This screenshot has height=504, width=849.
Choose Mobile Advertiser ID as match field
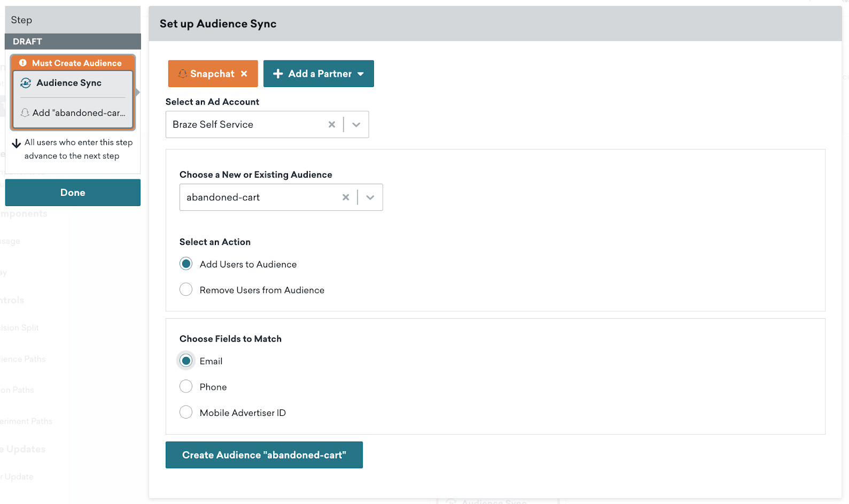pos(186,412)
